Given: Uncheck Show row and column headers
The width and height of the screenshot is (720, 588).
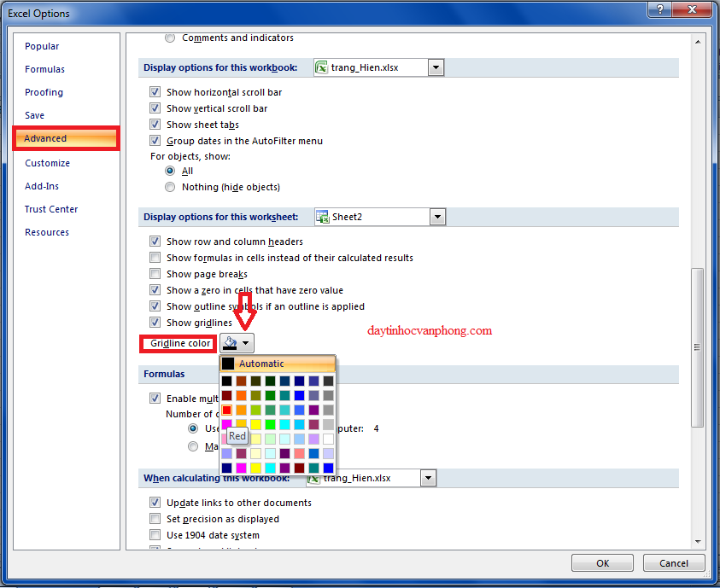Looking at the screenshot, I should [155, 242].
